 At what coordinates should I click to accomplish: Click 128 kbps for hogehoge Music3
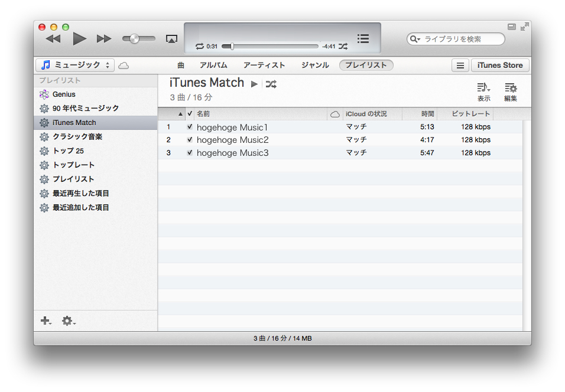click(x=476, y=153)
